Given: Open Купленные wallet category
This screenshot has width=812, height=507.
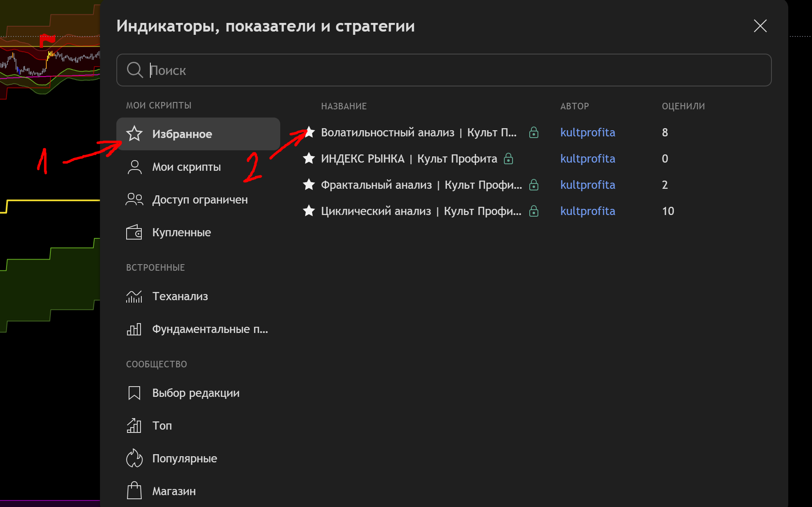Looking at the screenshot, I should coord(181,232).
